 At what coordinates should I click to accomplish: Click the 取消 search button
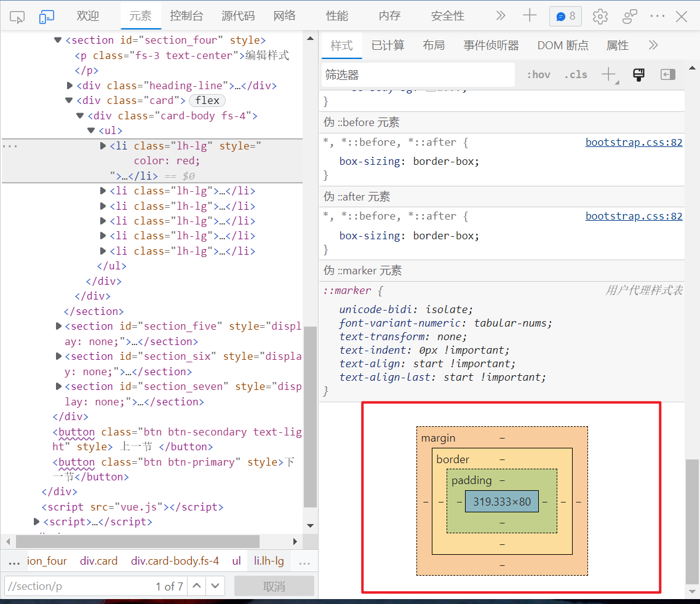[x=274, y=586]
